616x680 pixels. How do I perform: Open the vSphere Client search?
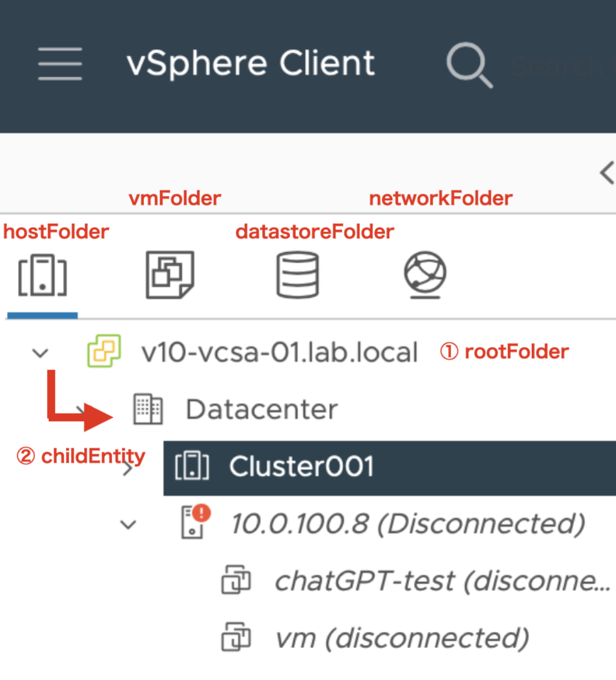[470, 63]
